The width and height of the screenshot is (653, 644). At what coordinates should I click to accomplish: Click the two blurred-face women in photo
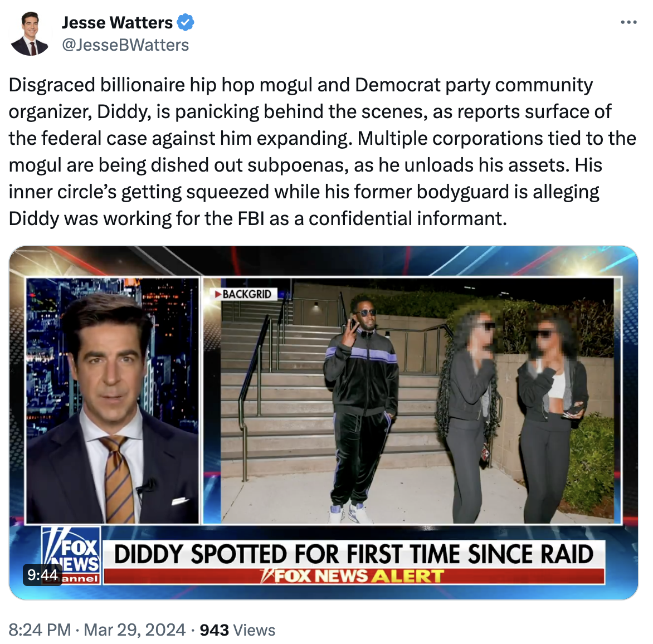point(512,416)
